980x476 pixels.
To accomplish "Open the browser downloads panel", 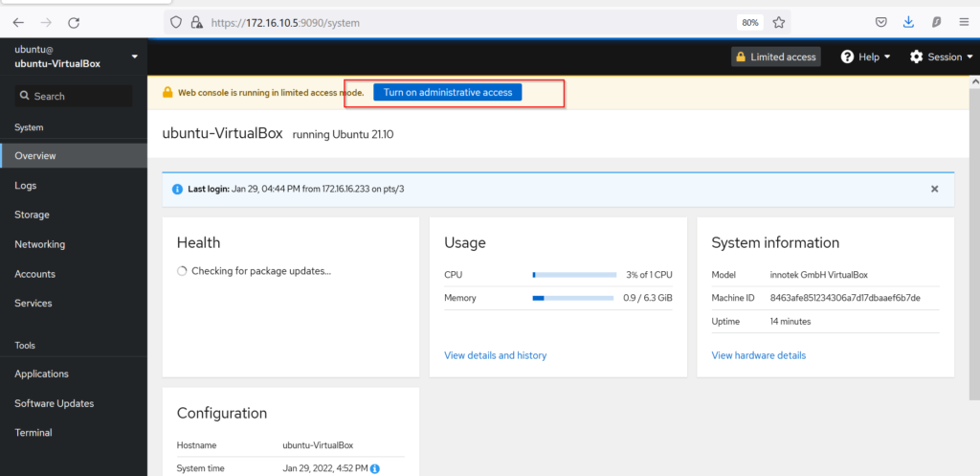I will (909, 23).
